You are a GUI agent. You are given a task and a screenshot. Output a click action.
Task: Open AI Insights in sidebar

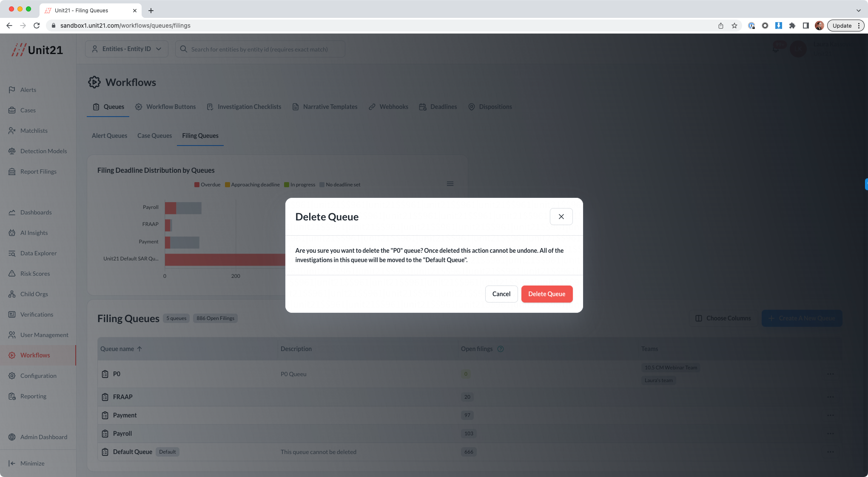pyautogui.click(x=34, y=233)
